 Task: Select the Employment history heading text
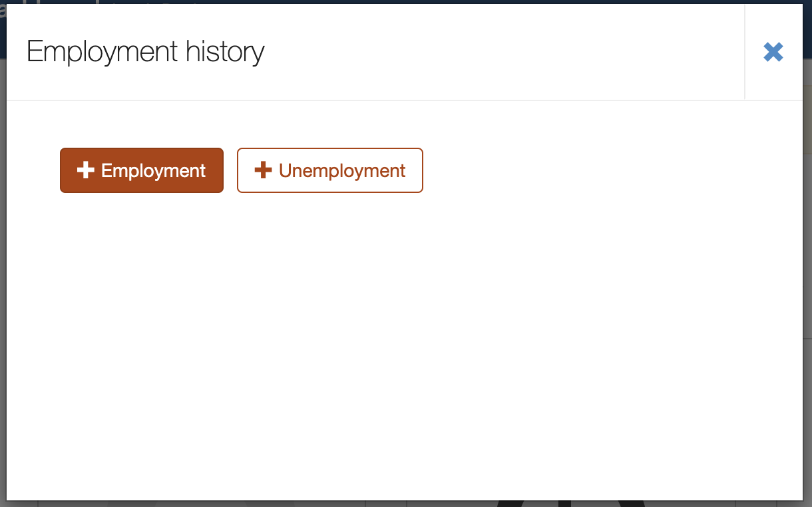(x=146, y=51)
